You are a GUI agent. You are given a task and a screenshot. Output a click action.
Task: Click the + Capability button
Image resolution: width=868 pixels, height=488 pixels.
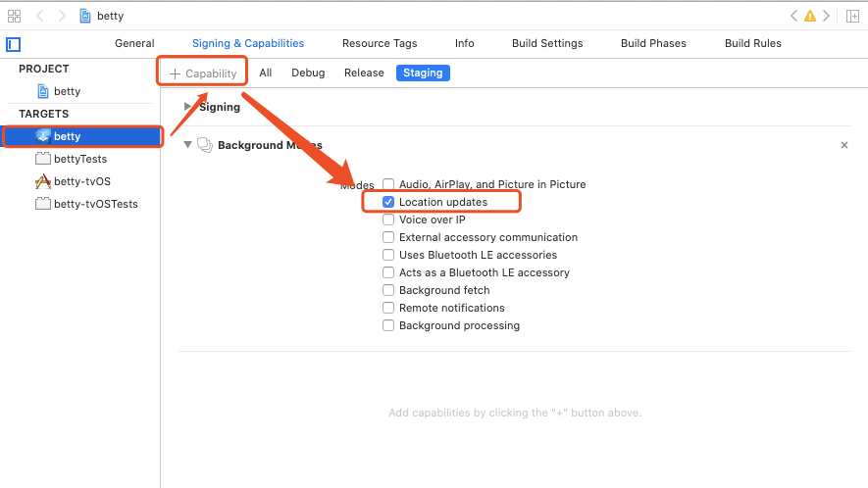203,73
